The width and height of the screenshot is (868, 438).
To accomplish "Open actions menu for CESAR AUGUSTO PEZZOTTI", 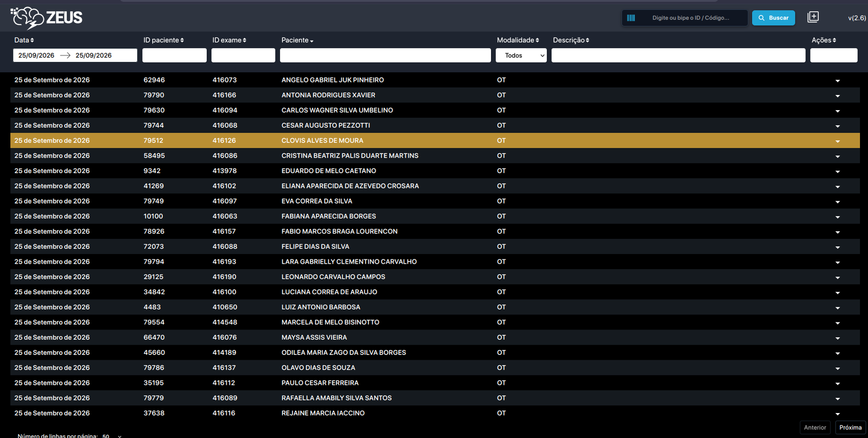I will (x=838, y=126).
